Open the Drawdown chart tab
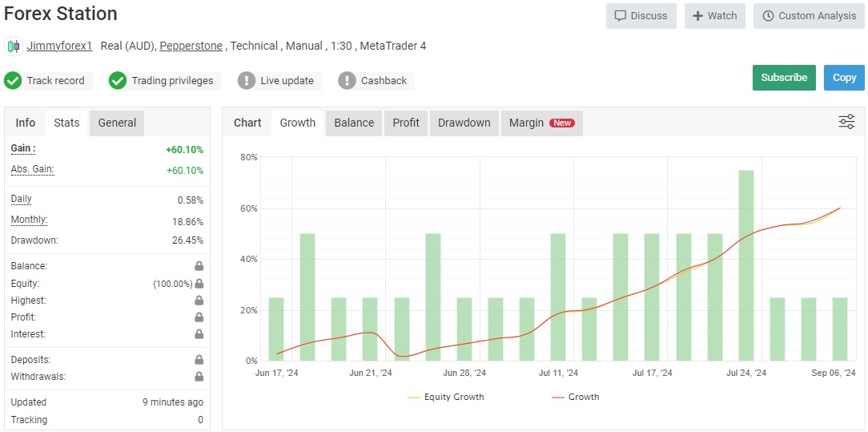 (464, 123)
